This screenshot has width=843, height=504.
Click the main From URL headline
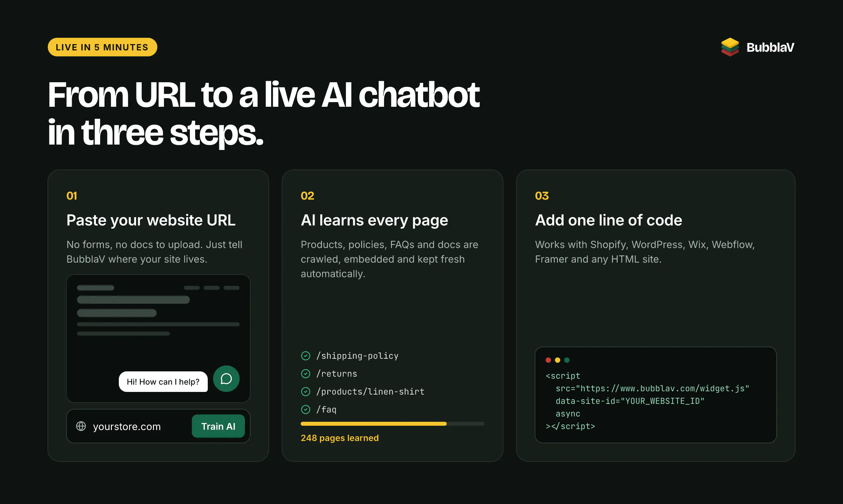[264, 113]
